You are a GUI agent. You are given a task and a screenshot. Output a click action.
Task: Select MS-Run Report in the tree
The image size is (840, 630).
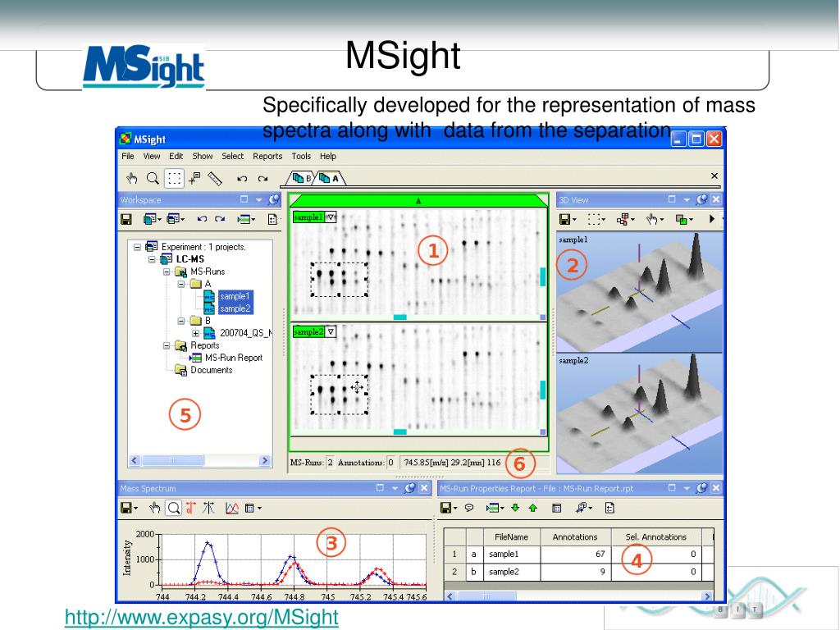[234, 358]
